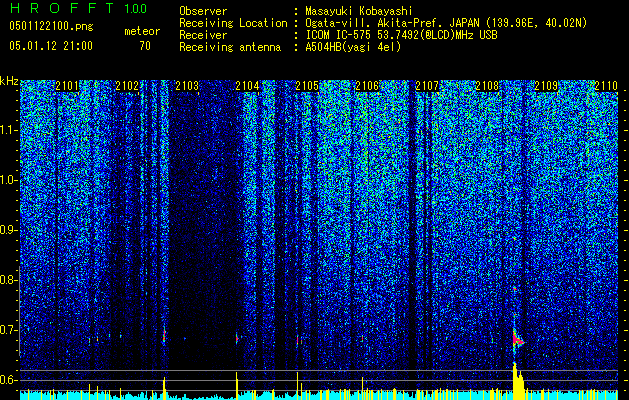629x400 pixels.
Task: Click the Receiving Location label
Action: click(233, 23)
